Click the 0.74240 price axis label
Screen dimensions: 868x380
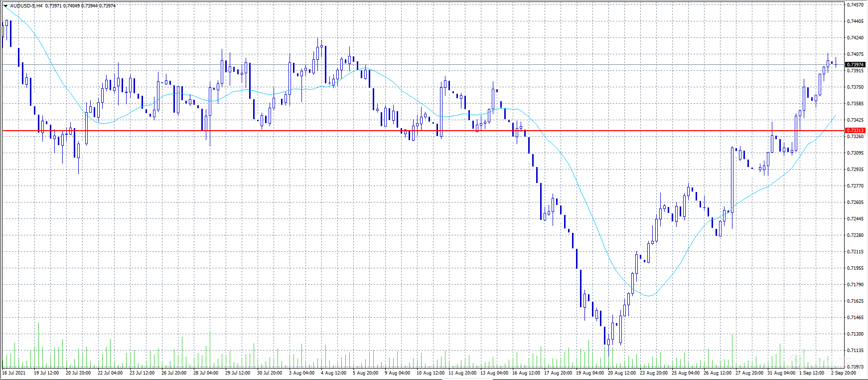click(x=855, y=38)
